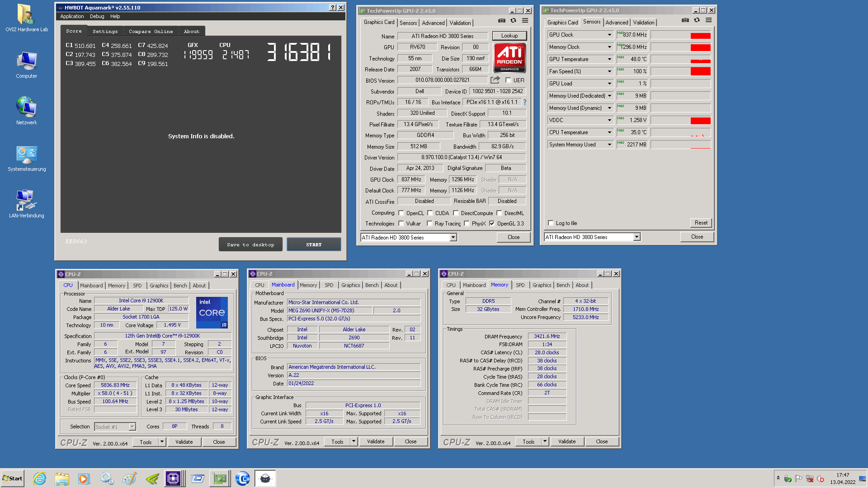Expand the Memory Clock sensor dropdown
The height and width of the screenshot is (488, 868).
coord(609,47)
